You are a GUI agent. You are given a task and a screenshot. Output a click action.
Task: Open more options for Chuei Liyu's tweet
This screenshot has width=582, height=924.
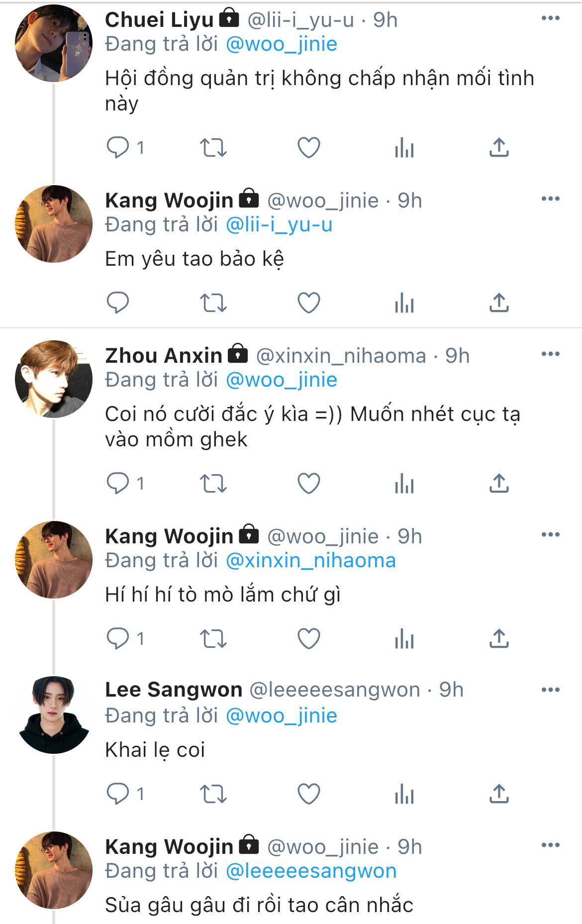550,18
